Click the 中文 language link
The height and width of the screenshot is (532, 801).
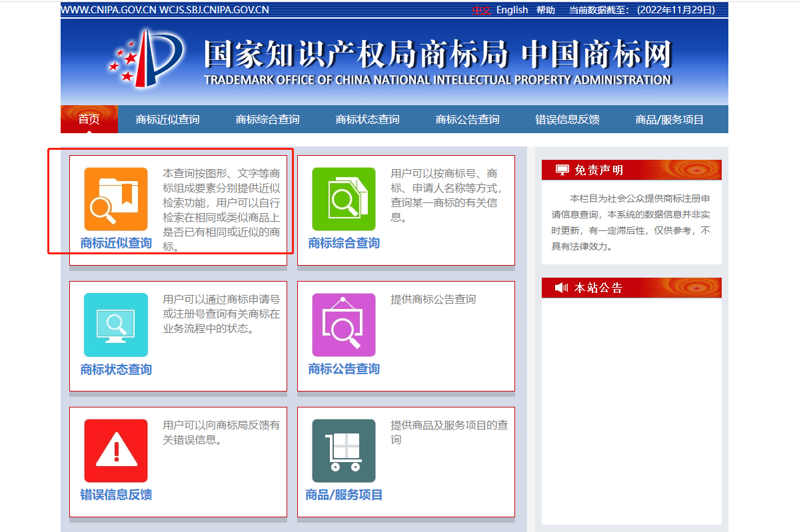(x=481, y=10)
